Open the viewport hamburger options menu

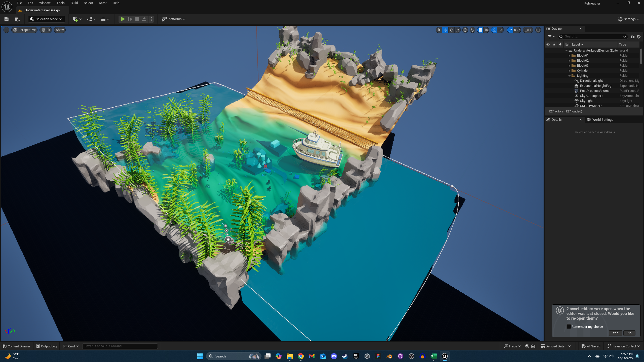click(x=7, y=30)
